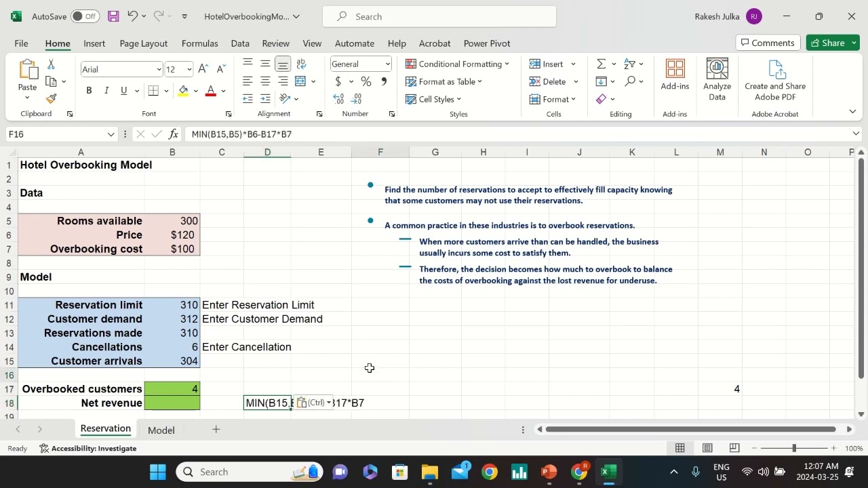Image resolution: width=868 pixels, height=488 pixels.
Task: Switch to the Insert ribbon tab
Action: 94,43
